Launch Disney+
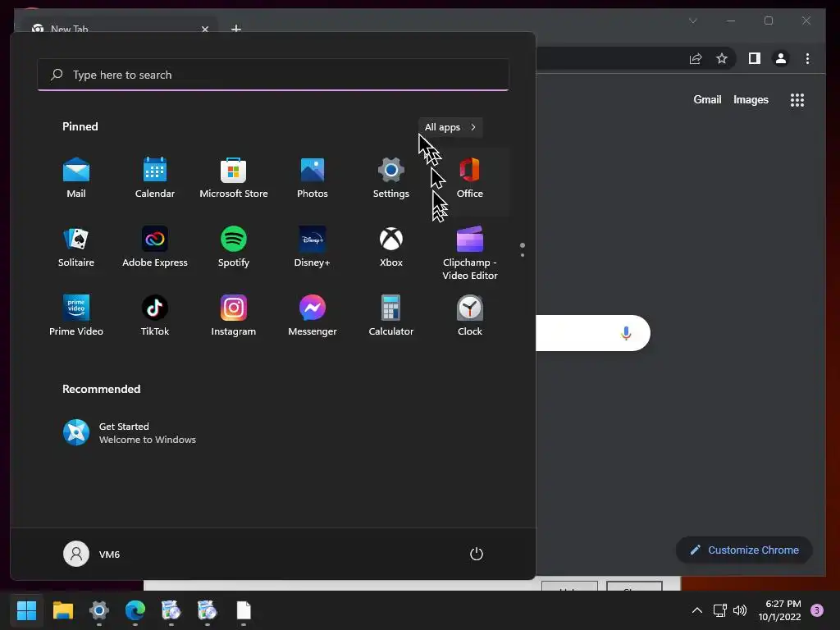The height and width of the screenshot is (630, 840). click(313, 247)
